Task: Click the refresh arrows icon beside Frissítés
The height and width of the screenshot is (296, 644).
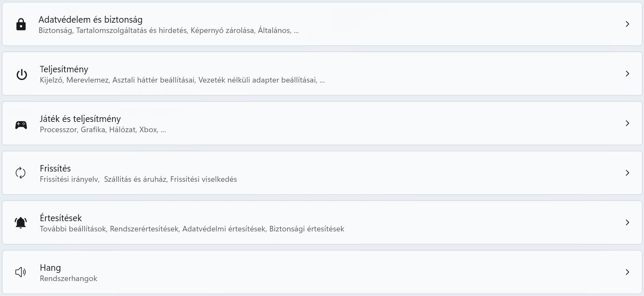Action: tap(21, 173)
